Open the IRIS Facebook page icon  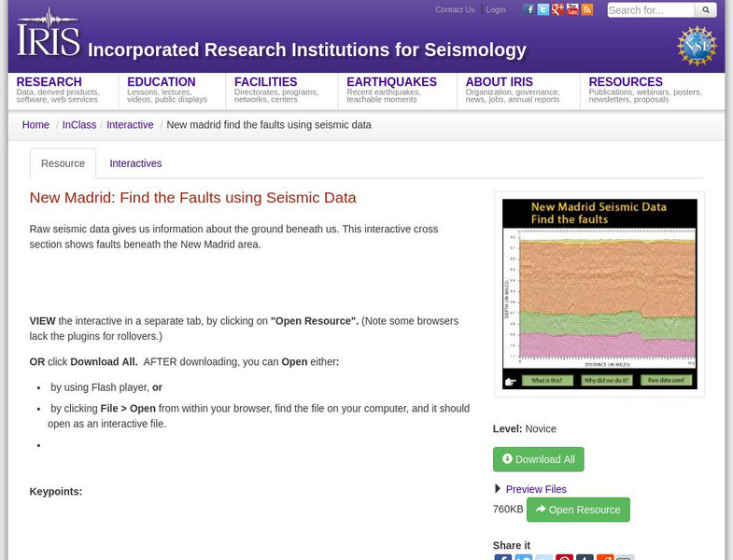tap(529, 9)
